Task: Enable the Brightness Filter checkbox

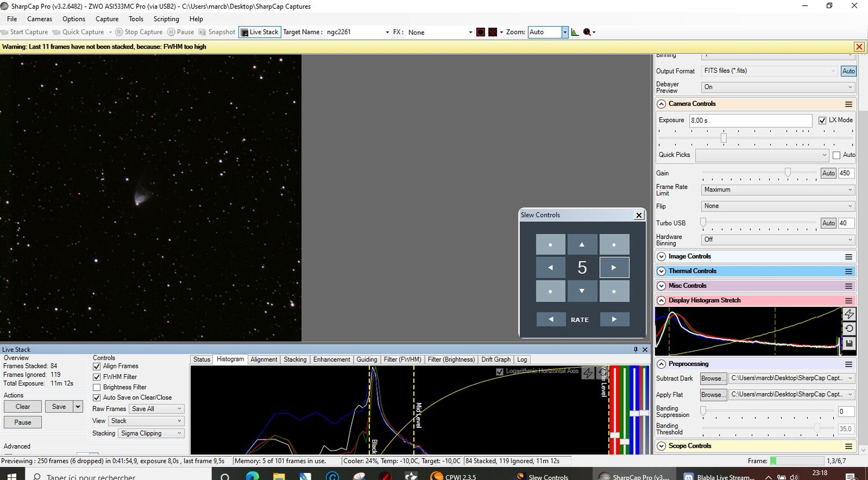Action: [x=97, y=387]
